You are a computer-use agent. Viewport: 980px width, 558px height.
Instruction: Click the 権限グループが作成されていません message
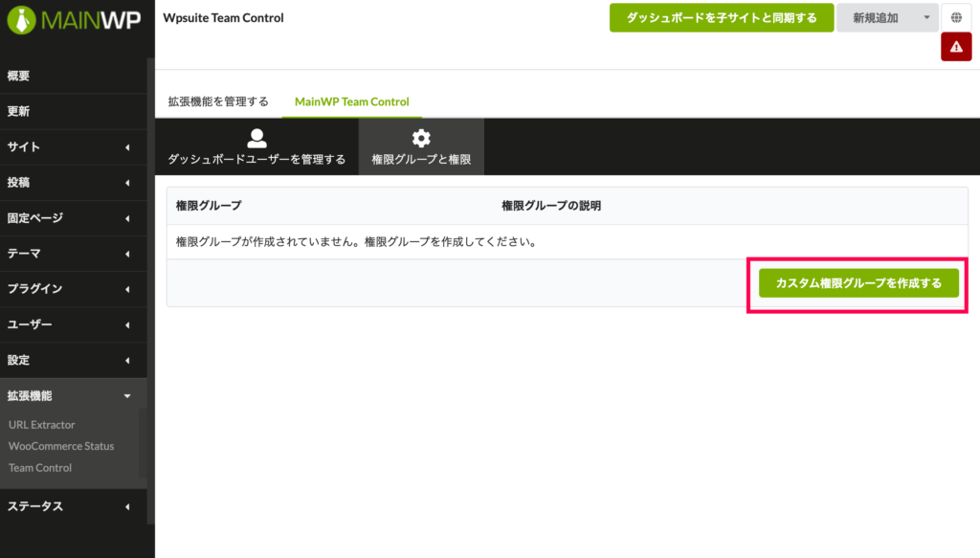[358, 242]
